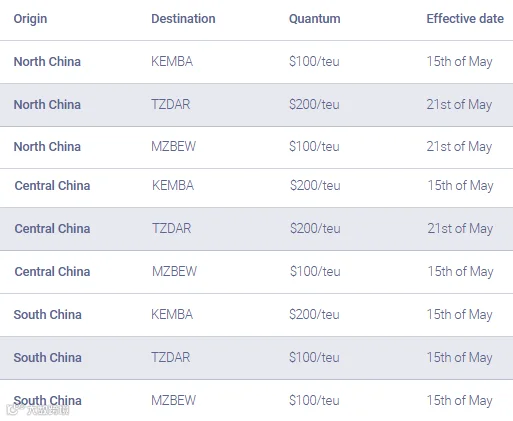Screen dimensions: 513x421
Task: Click MZBEW in the North China row
Action: coord(174,146)
